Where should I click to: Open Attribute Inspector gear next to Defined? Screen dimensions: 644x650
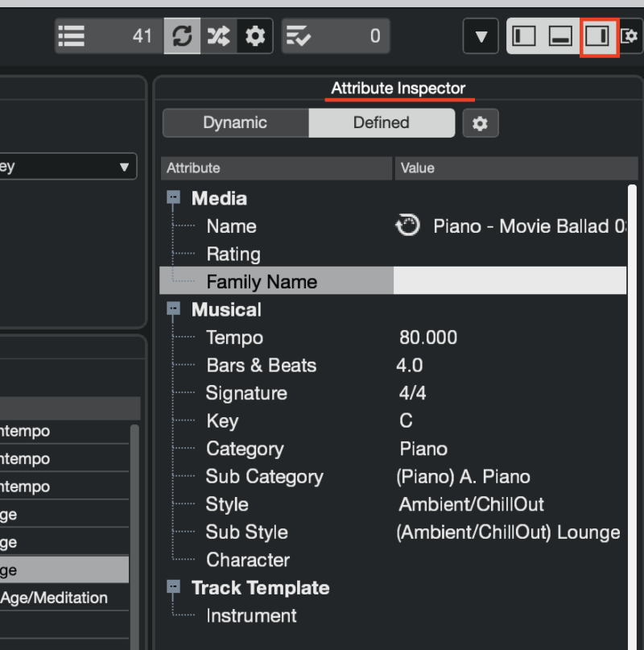(x=481, y=123)
